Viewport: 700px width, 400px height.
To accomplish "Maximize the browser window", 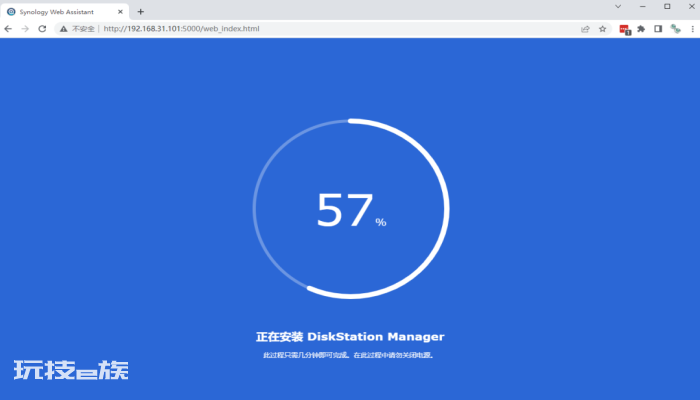I will (667, 6).
